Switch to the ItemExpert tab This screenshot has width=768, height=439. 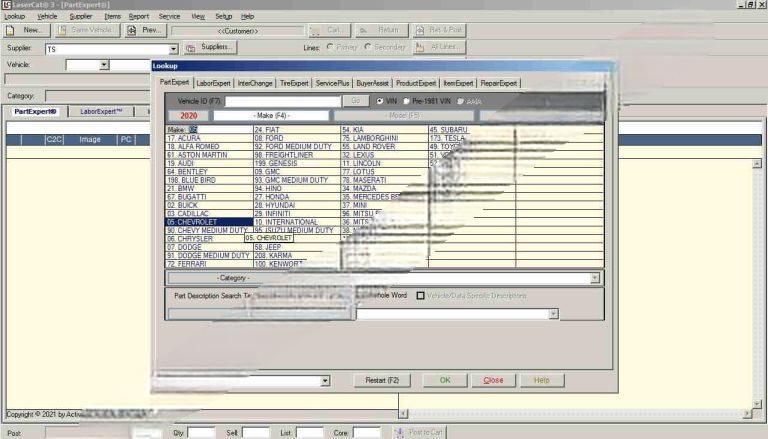[x=458, y=83]
